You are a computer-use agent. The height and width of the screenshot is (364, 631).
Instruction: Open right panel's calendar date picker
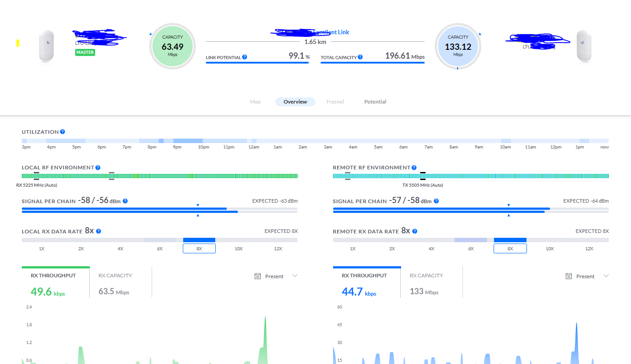point(569,276)
